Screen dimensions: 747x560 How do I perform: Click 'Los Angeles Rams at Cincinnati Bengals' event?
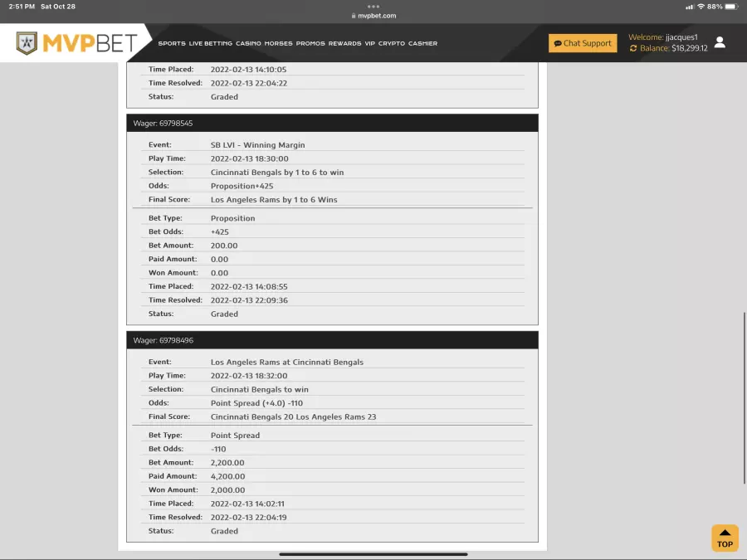pos(287,362)
